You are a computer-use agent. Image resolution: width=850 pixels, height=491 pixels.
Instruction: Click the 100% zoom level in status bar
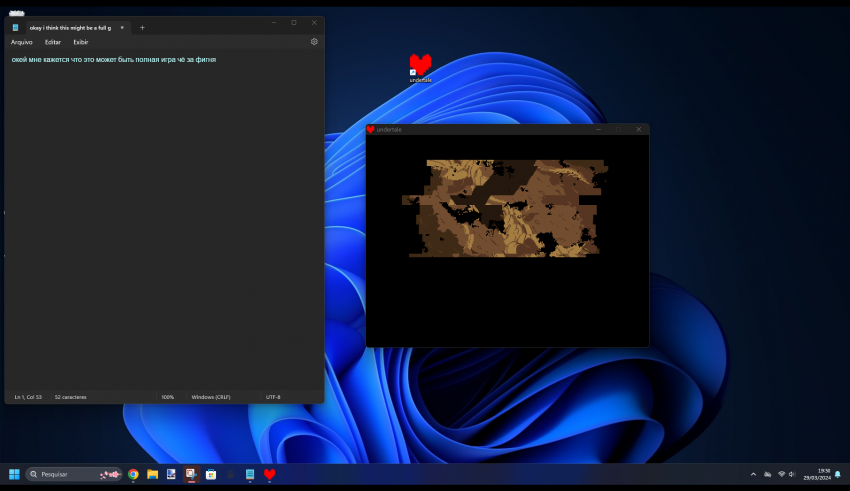(168, 397)
